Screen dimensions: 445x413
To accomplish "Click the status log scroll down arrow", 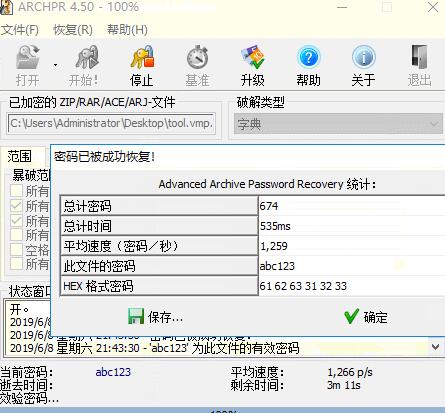I will (435, 347).
